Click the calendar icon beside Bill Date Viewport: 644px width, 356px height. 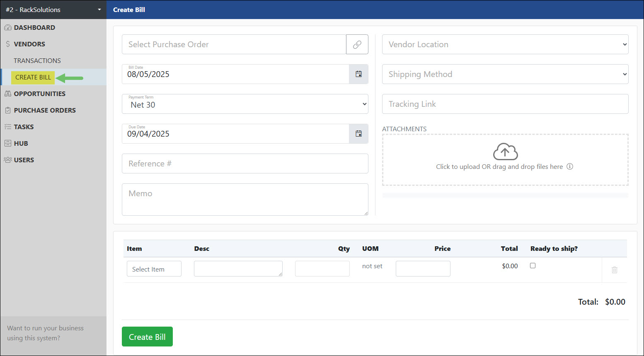[x=358, y=74]
